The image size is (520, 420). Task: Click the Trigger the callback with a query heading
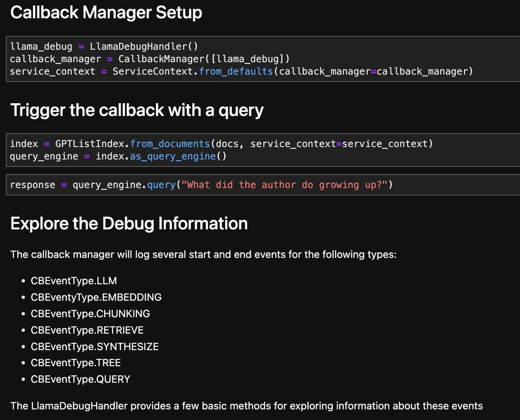click(137, 110)
